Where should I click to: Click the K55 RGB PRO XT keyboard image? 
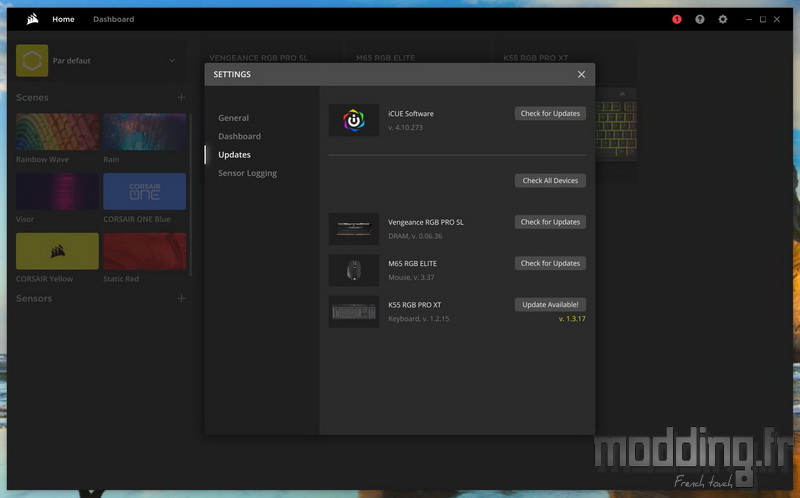point(354,311)
